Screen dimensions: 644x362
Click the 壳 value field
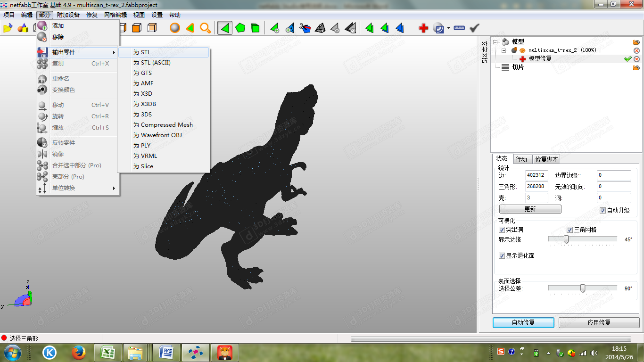pos(537,198)
